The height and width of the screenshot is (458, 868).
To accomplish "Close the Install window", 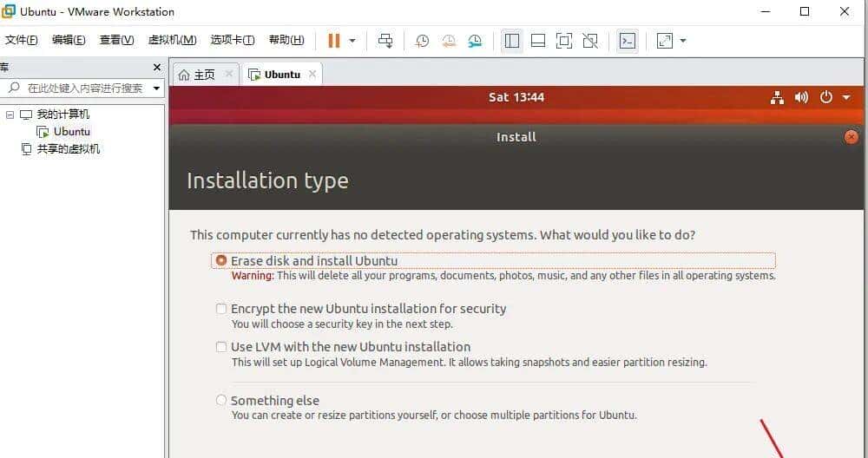I will pyautogui.click(x=852, y=137).
